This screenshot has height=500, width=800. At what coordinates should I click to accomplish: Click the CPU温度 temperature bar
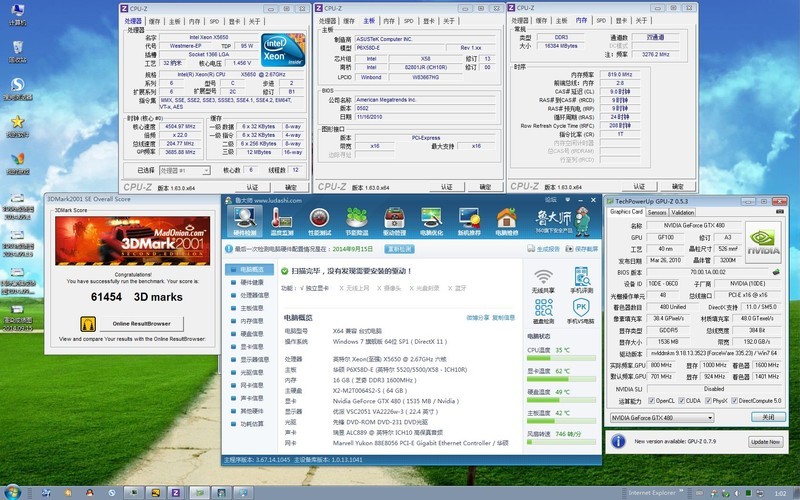pos(561,358)
